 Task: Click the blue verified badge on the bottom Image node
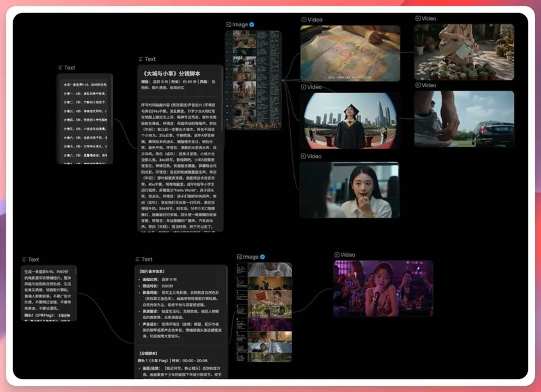pyautogui.click(x=262, y=257)
